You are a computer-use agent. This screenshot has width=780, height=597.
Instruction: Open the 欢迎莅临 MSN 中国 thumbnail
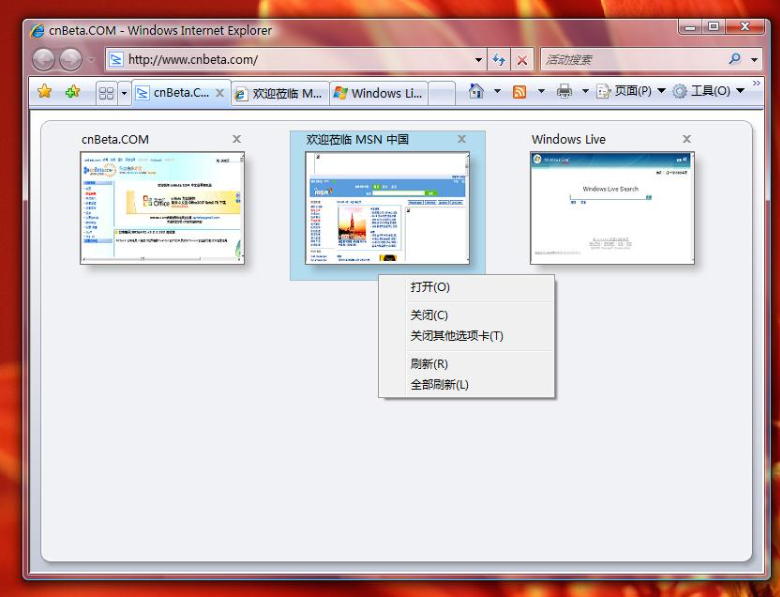(387, 208)
